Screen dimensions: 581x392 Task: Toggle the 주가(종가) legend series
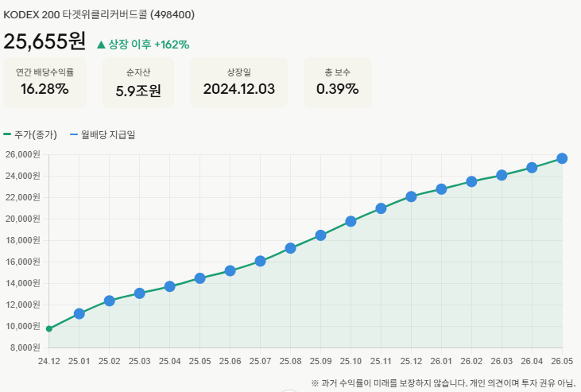pyautogui.click(x=30, y=134)
